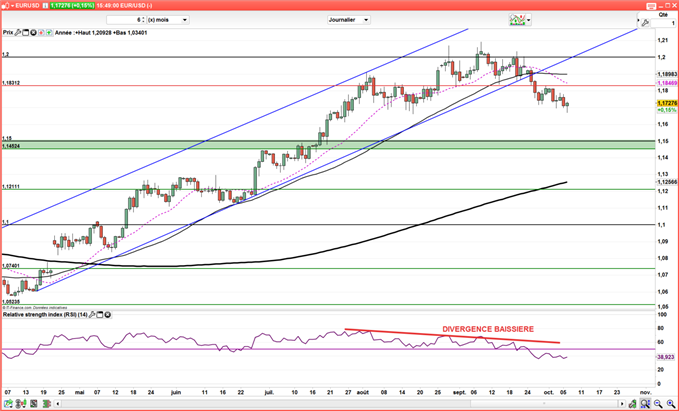The height and width of the screenshot is (411, 679).
Task: Click the 1,14524 green zone label
Action: point(11,146)
